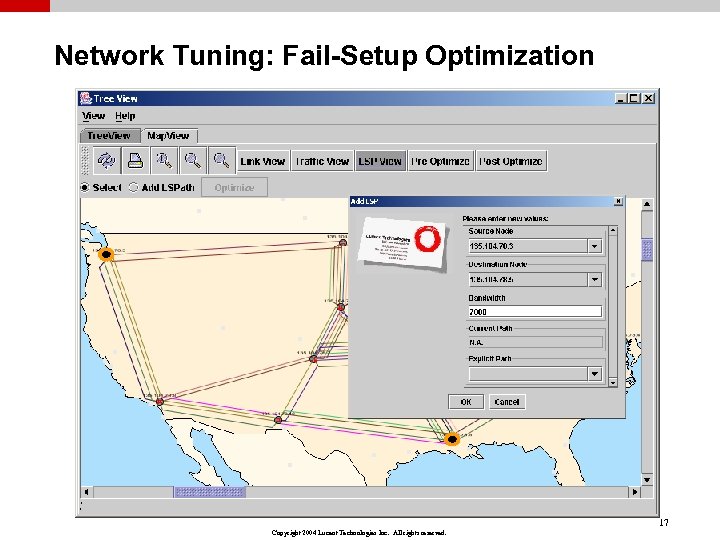Select the orange node near Louisiana
This screenshot has height=540, width=720.
tap(452, 439)
